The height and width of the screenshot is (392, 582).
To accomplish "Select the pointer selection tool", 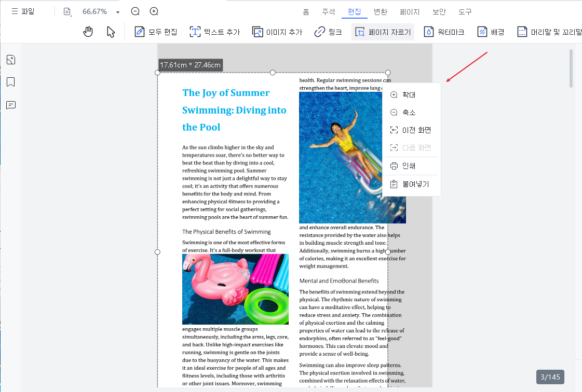I will coord(111,32).
